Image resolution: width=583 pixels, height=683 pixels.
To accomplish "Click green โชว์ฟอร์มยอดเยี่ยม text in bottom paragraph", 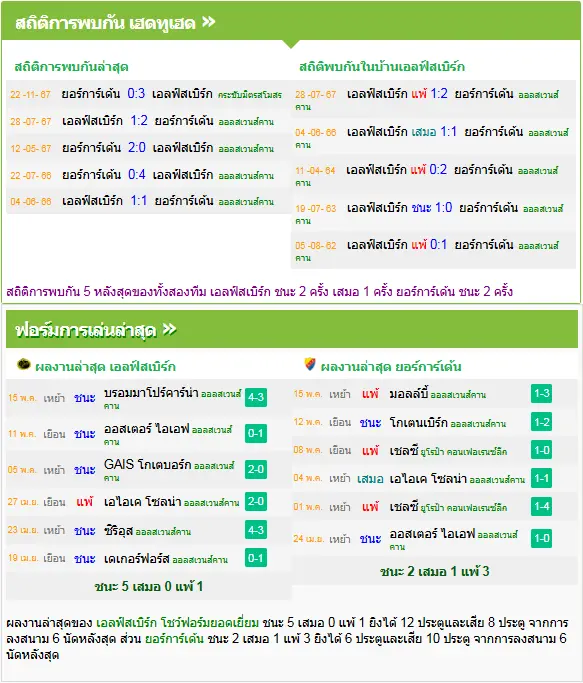I will (210, 623).
